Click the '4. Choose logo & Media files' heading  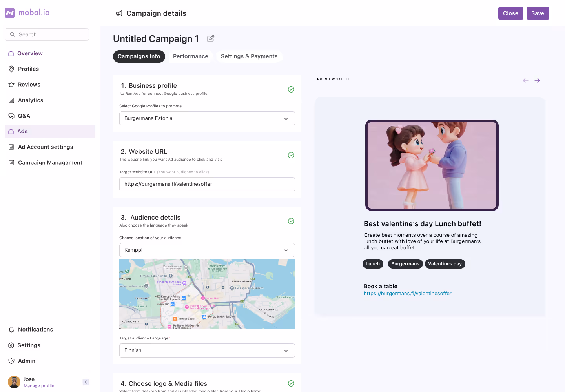click(164, 384)
